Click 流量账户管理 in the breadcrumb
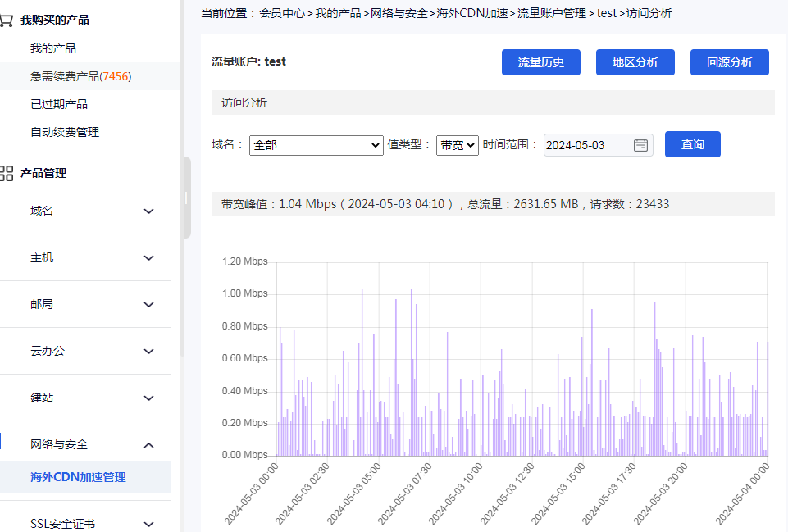 pos(552,13)
